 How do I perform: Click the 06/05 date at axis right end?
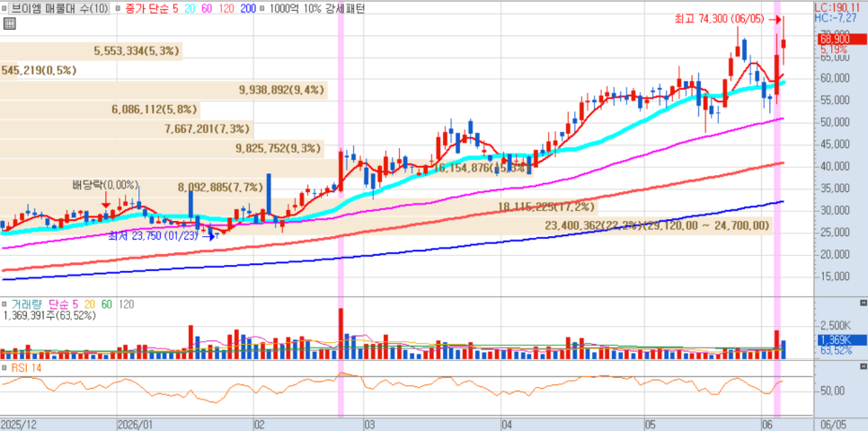click(x=833, y=425)
